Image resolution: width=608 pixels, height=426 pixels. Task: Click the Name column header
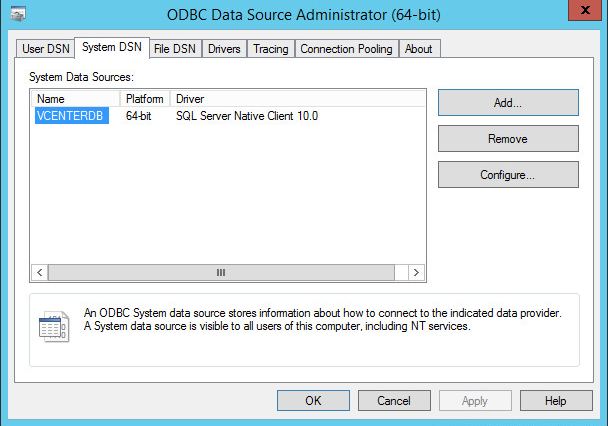(x=76, y=99)
